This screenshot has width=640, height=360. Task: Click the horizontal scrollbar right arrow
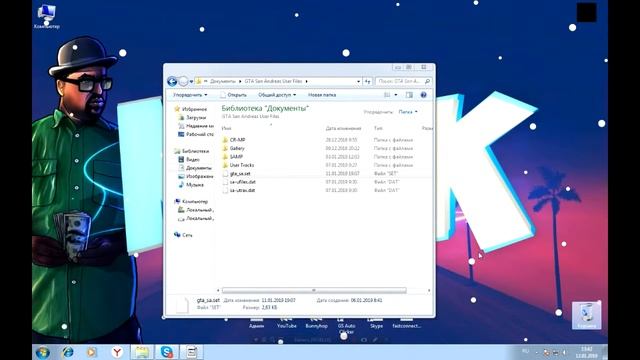(429, 290)
